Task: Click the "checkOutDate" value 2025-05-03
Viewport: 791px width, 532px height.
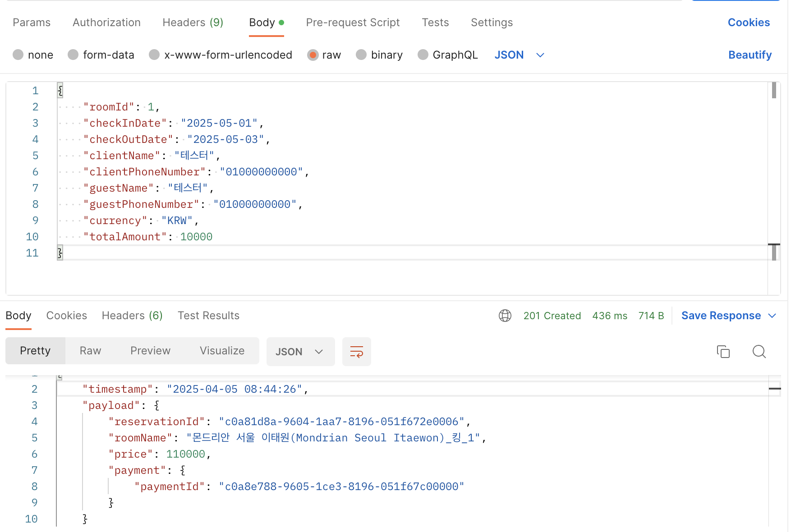Action: point(225,139)
